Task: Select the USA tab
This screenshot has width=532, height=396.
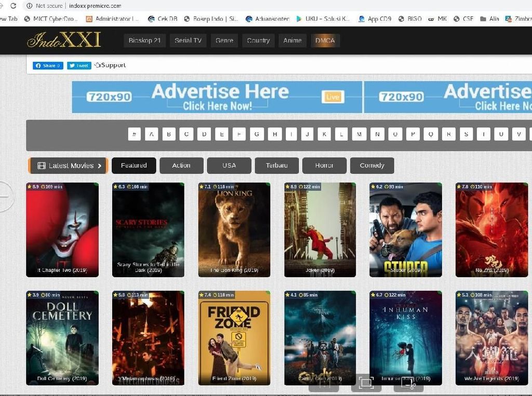Action: tap(229, 166)
